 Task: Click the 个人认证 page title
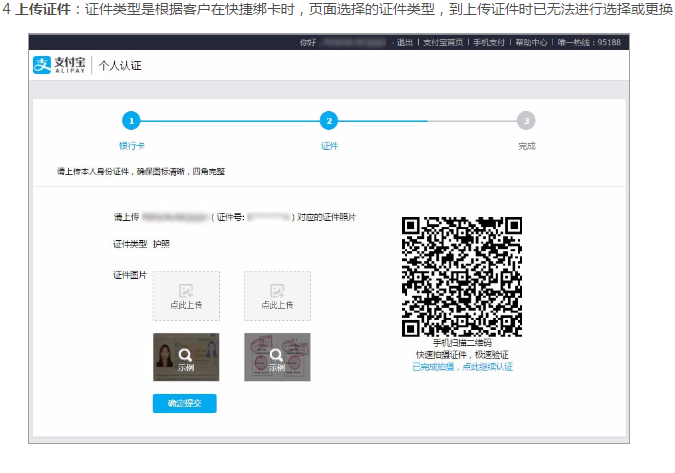(x=119, y=66)
